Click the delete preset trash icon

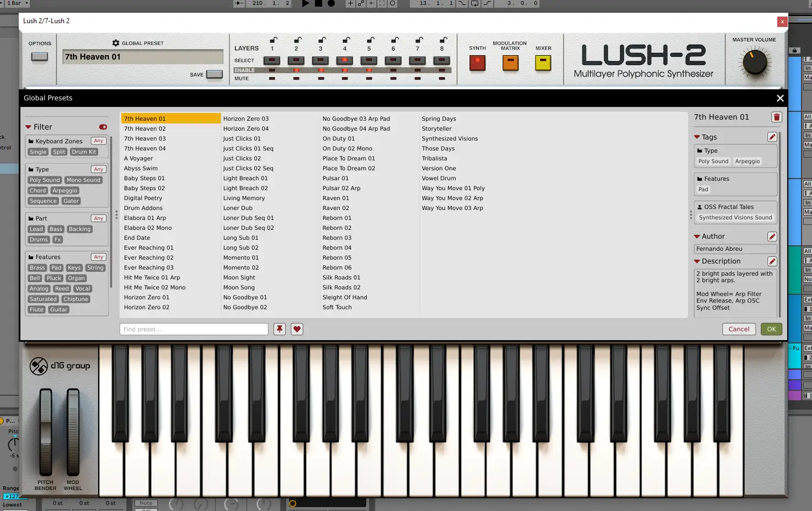(x=776, y=117)
